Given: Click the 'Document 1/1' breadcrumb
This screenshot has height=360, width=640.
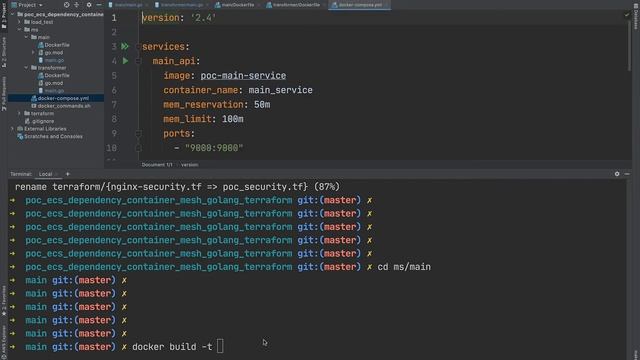Looking at the screenshot, I should [x=157, y=164].
